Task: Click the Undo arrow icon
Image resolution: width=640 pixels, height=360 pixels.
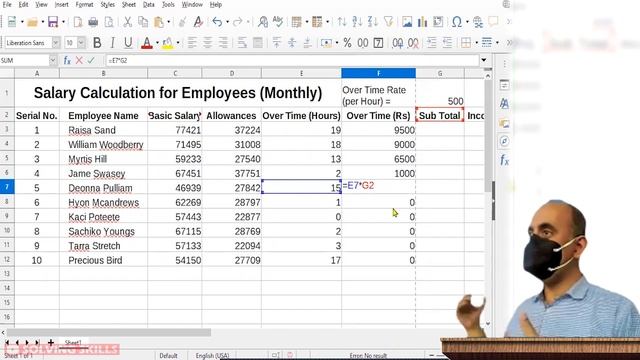Action: pos(217,22)
